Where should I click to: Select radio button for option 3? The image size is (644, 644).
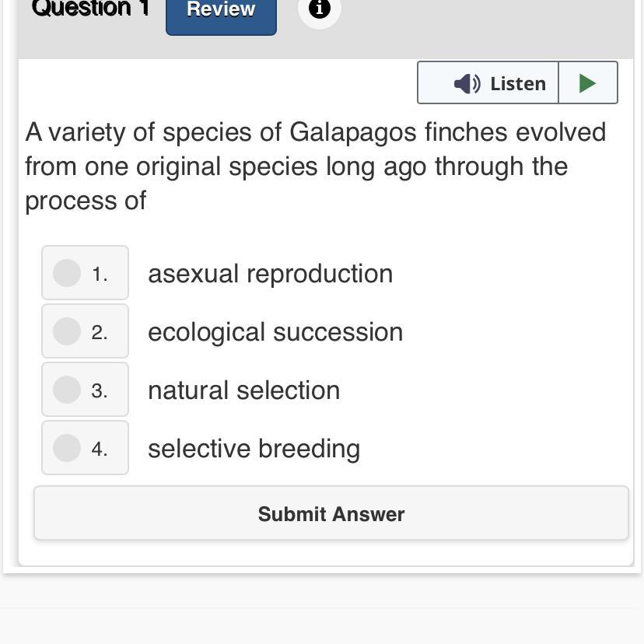point(67,390)
